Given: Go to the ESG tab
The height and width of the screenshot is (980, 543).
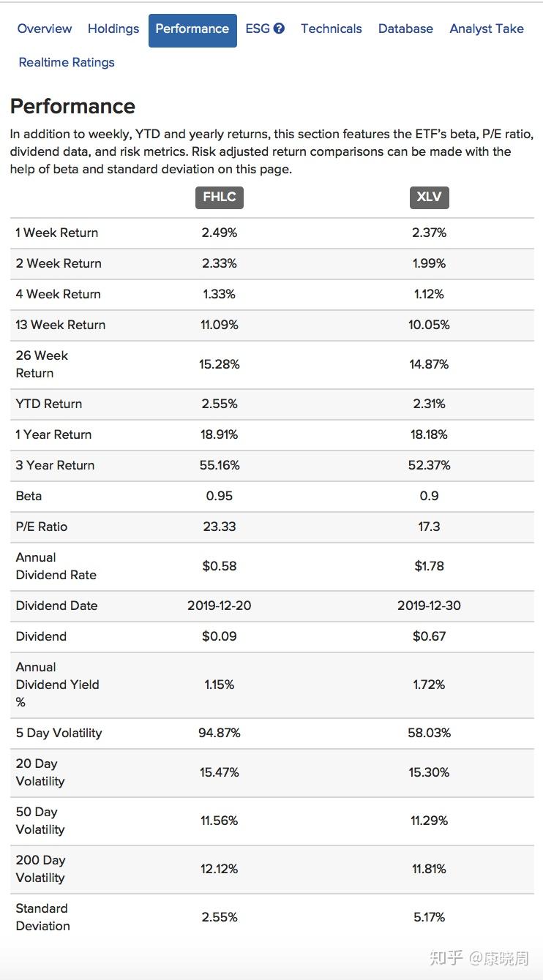Looking at the screenshot, I should pos(258,29).
